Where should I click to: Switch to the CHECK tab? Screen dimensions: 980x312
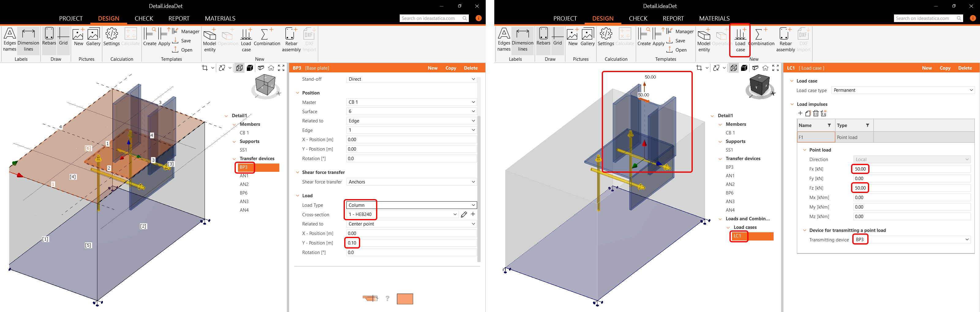point(143,18)
